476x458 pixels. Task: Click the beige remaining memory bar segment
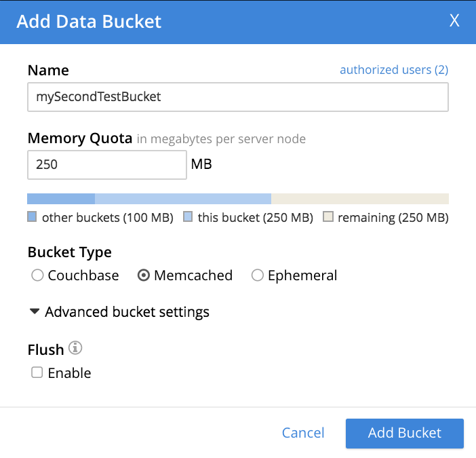click(x=359, y=199)
